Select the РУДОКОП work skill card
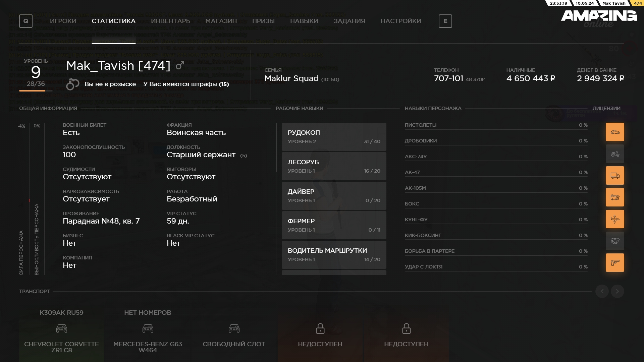644x362 pixels. coord(334,136)
